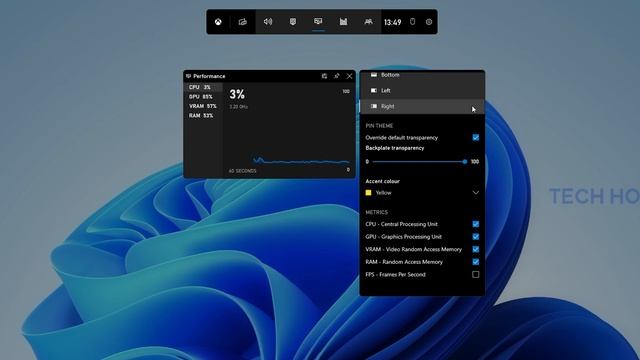Uncheck RAM - Random Access Memory
Image resolution: width=640 pixels, height=360 pixels.
(x=476, y=262)
